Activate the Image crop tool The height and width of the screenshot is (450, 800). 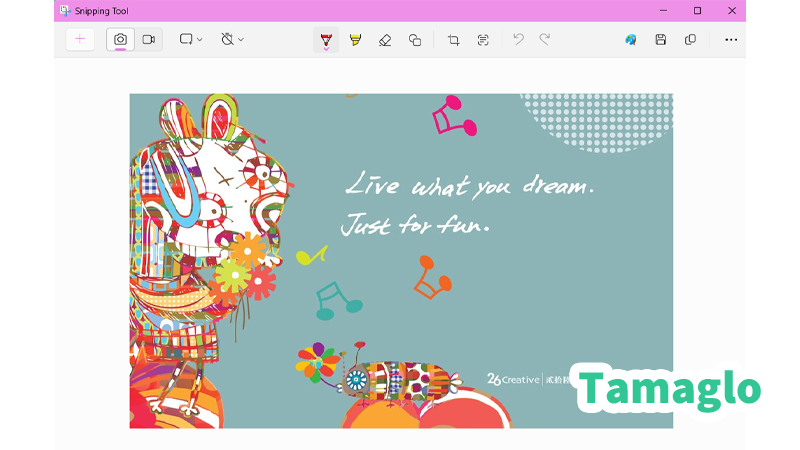coord(453,40)
